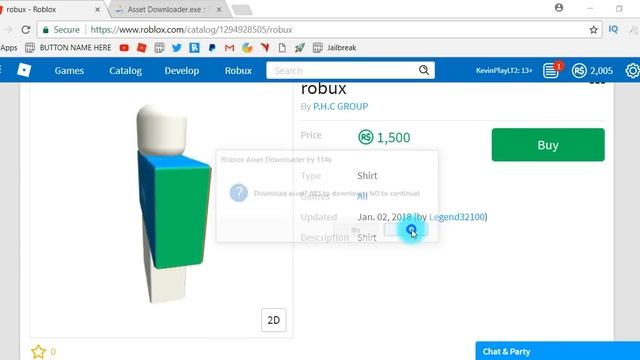This screenshot has width=640, height=360.
Task: Click the Type value Shirt
Action: click(367, 176)
